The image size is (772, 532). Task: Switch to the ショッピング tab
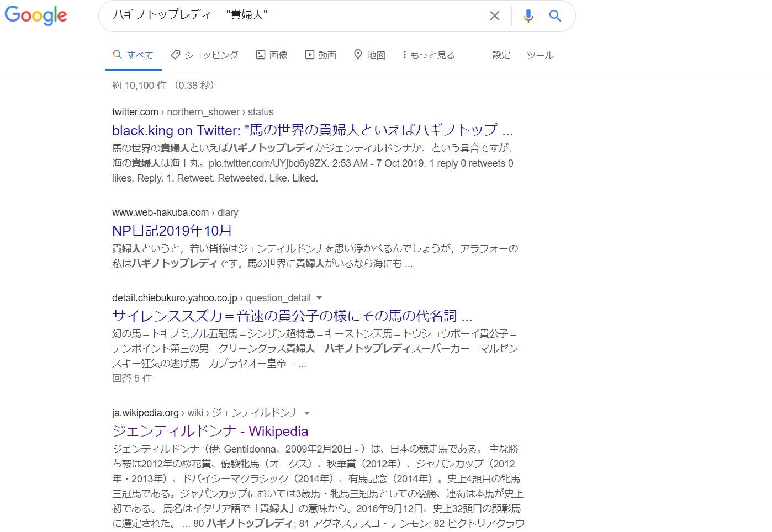point(204,55)
